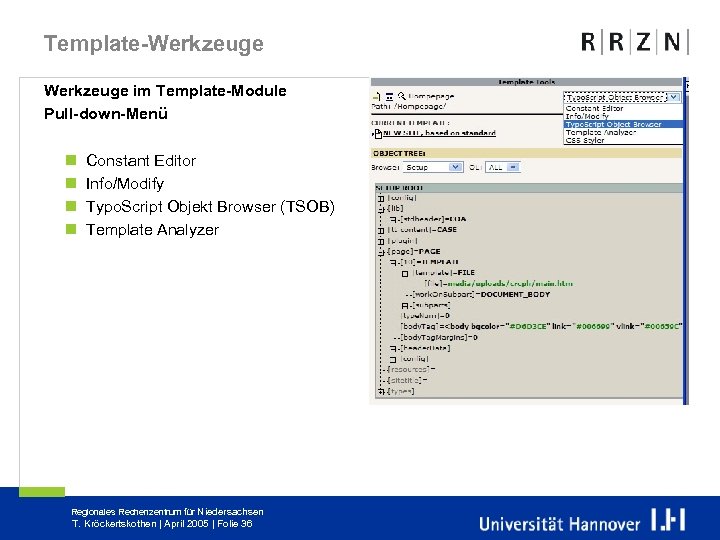The image size is (720, 540).
Task: Click the [bodyTag] body bgcolor entry
Action: pyautogui.click(x=541, y=326)
